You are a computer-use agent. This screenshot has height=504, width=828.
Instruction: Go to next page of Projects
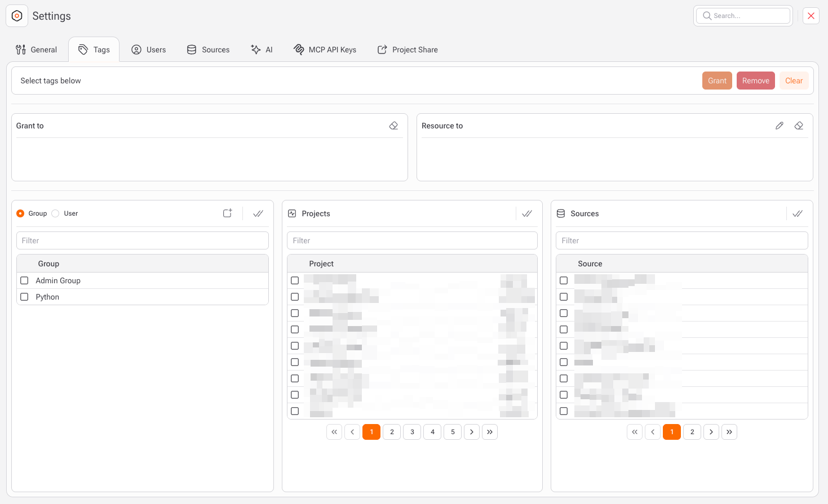click(x=472, y=432)
